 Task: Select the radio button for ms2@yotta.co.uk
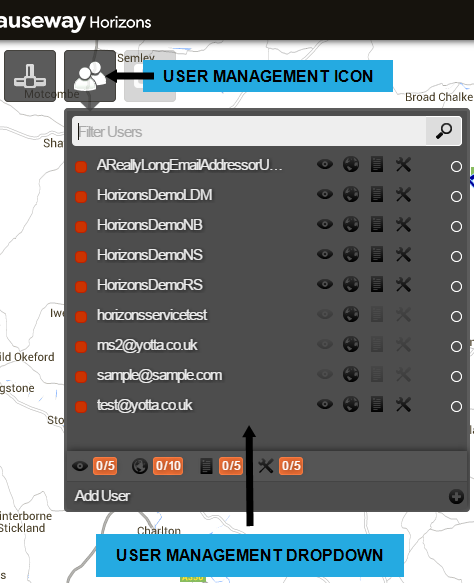[x=456, y=347]
